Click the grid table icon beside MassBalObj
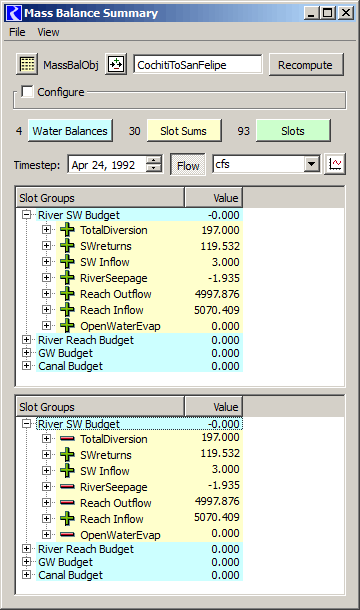This screenshot has height=610, width=360. tap(27, 65)
